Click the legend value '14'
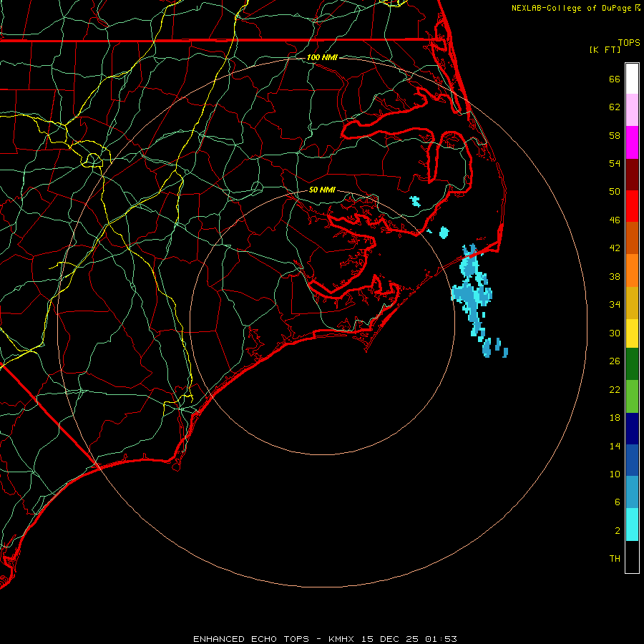This screenshot has height=644, width=644. (x=615, y=446)
